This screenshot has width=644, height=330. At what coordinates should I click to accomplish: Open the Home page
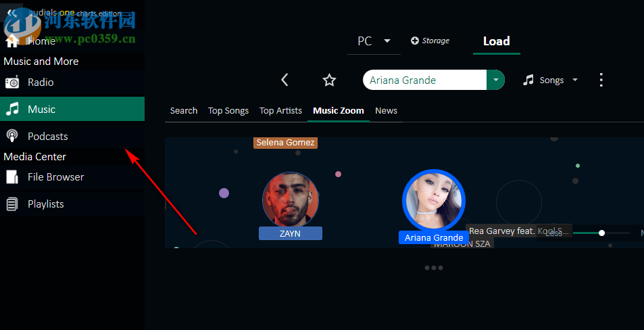[x=72, y=41]
